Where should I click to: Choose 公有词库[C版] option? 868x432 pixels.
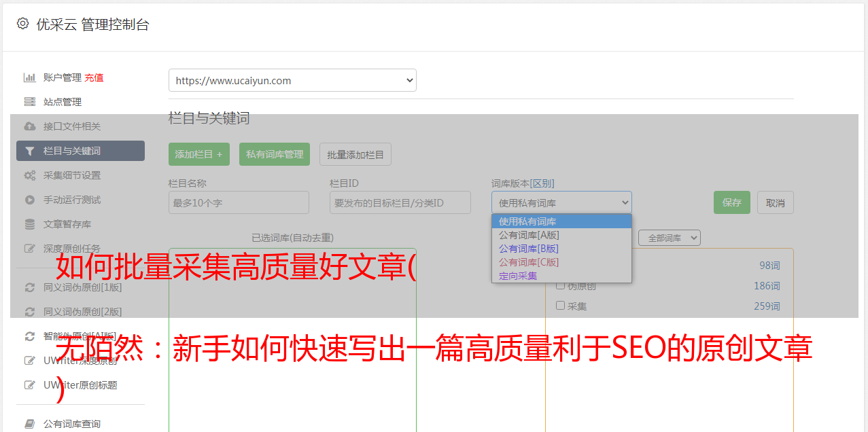coord(561,262)
